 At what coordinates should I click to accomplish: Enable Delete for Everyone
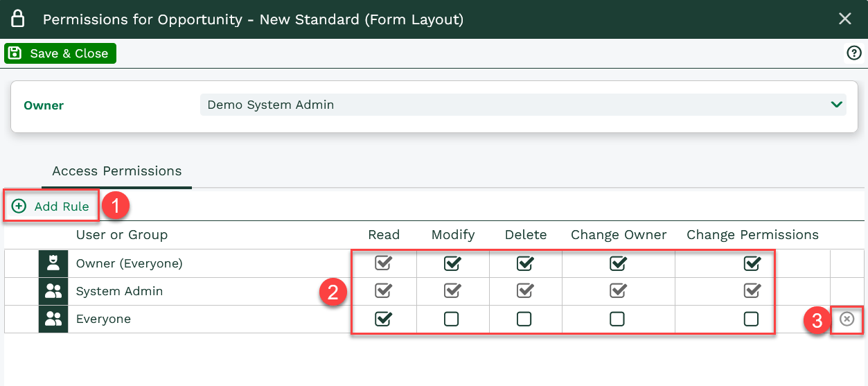524,319
